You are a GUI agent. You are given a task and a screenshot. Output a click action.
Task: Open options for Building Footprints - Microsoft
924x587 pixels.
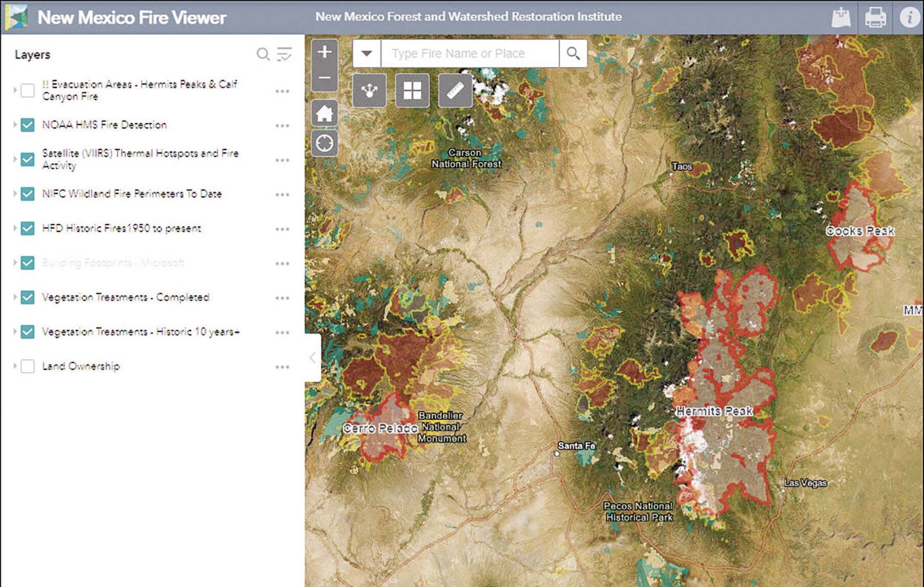(x=282, y=263)
